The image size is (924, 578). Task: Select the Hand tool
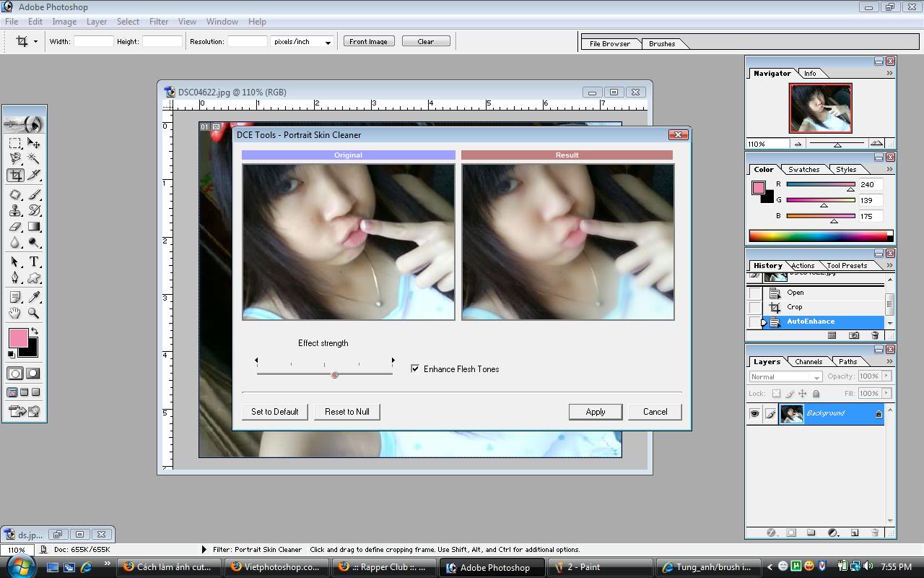[15, 313]
